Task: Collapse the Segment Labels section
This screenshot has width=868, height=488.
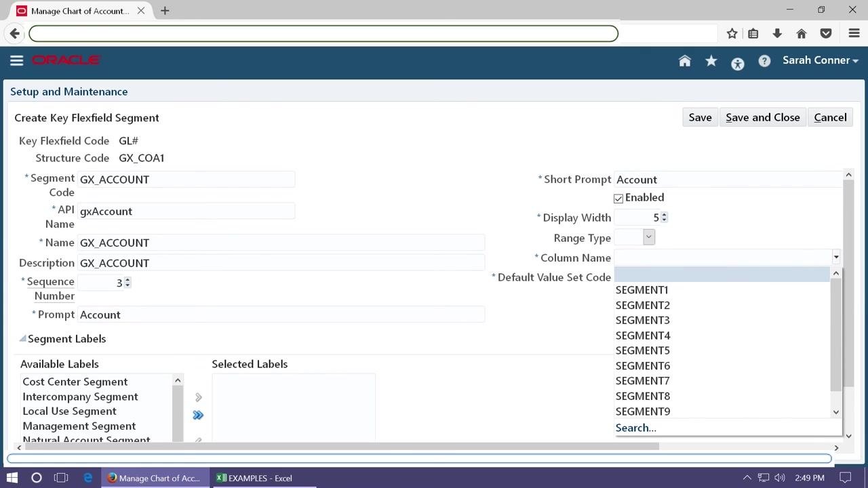Action: [x=22, y=338]
